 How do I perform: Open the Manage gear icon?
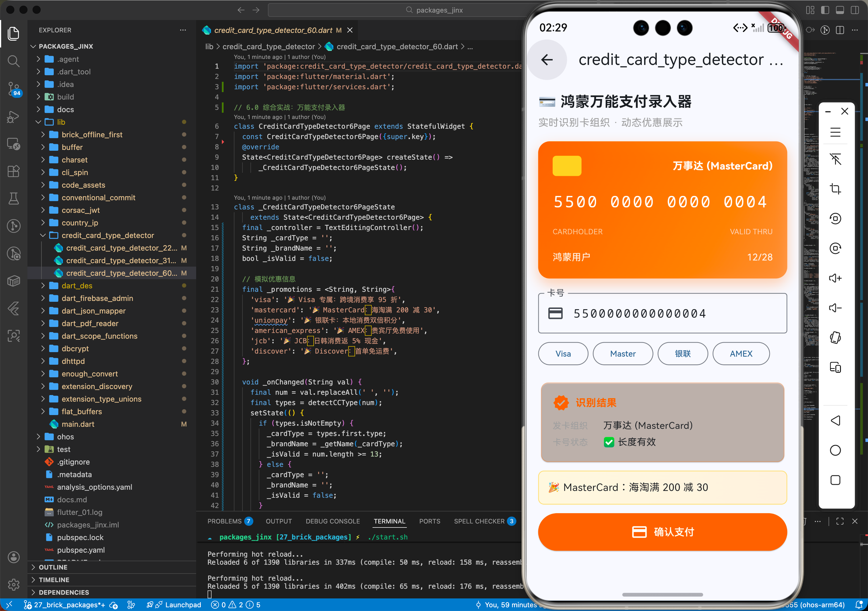[x=14, y=584]
